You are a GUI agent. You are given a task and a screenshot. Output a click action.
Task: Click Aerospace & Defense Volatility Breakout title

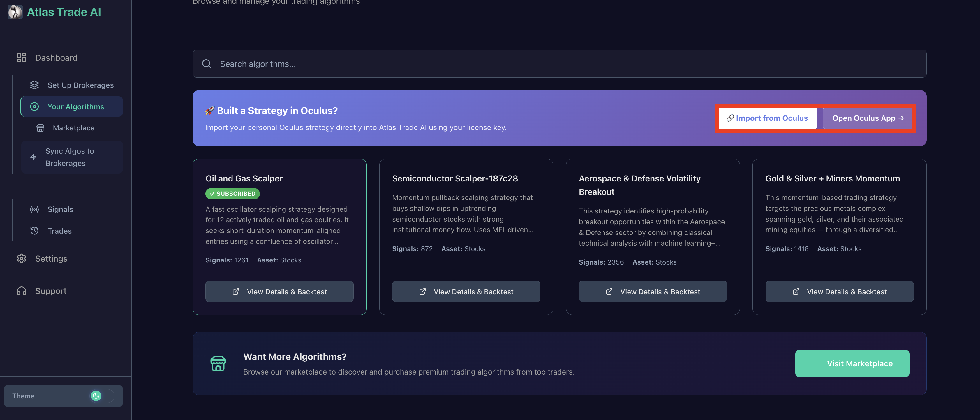(639, 185)
